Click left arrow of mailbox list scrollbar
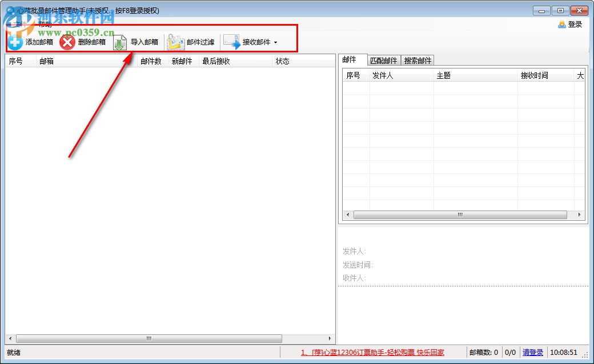594x364 pixels. tap(10, 339)
